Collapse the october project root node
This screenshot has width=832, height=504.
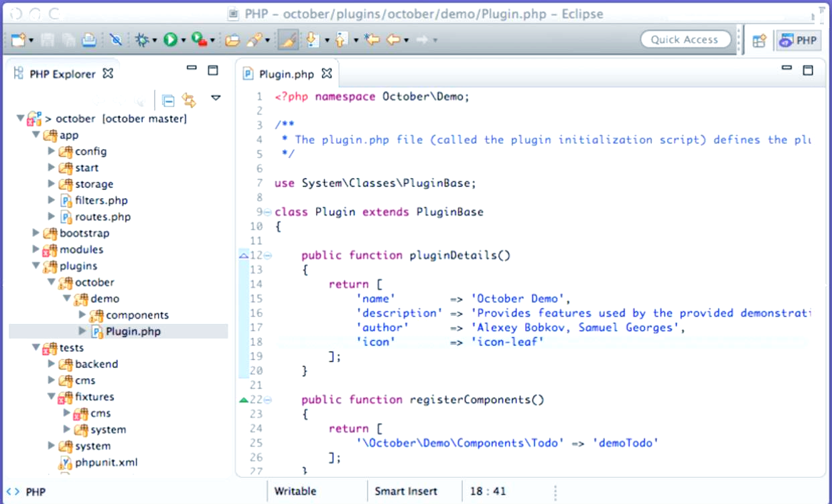(21, 118)
